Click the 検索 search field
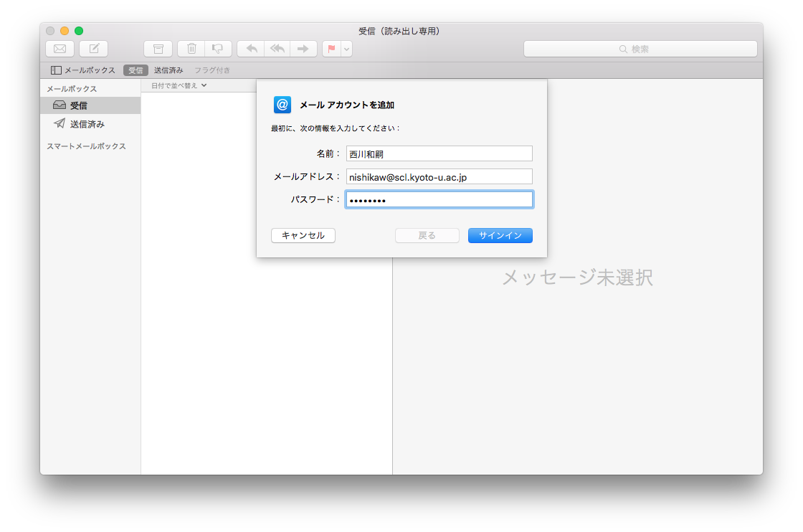 (640, 49)
